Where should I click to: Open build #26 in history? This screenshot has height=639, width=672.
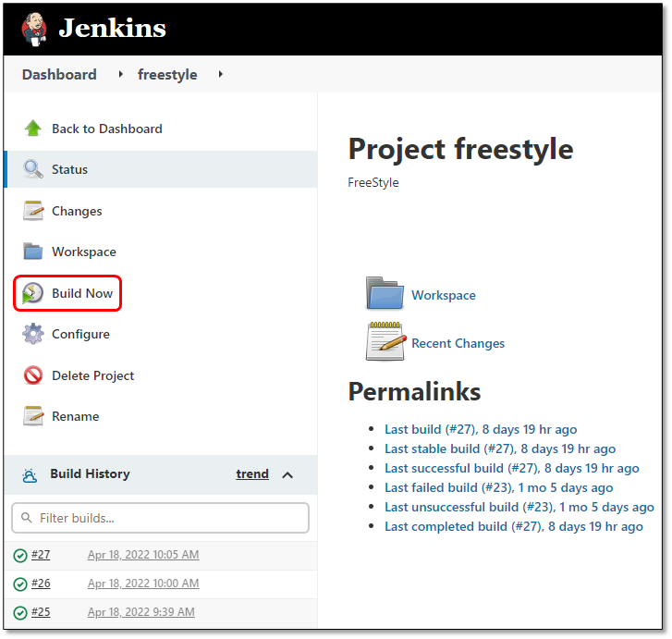41,584
